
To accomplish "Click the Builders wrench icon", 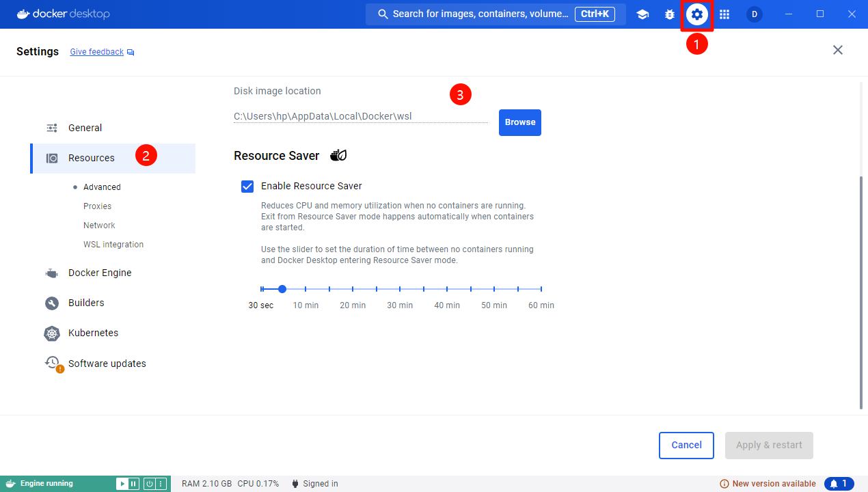I will pos(52,303).
